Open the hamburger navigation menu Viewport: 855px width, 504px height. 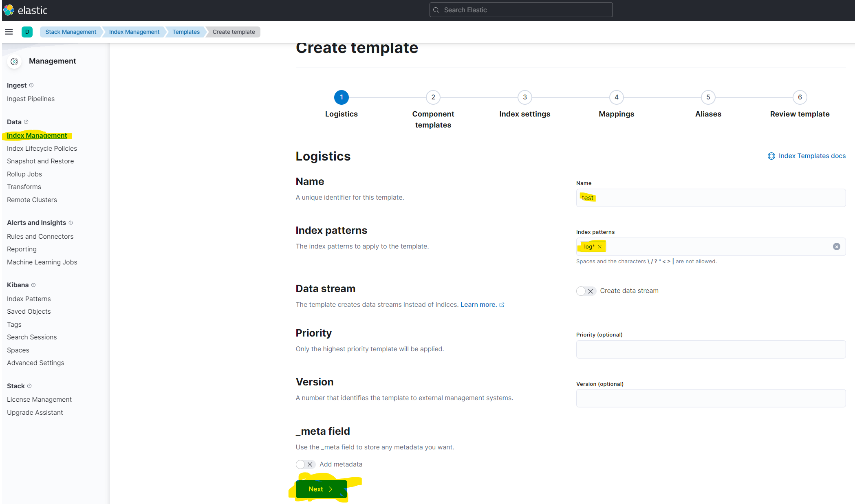coord(9,32)
